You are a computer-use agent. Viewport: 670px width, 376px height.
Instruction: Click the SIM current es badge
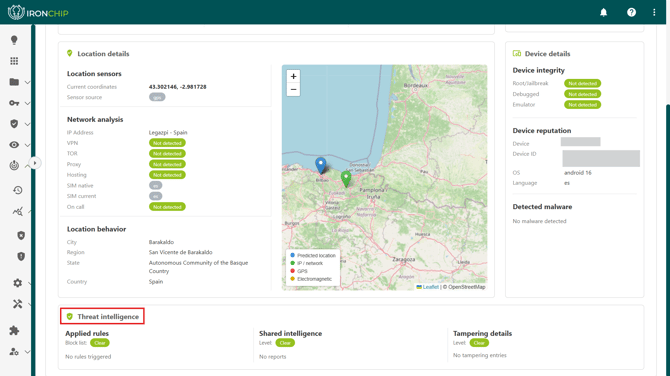click(x=156, y=196)
